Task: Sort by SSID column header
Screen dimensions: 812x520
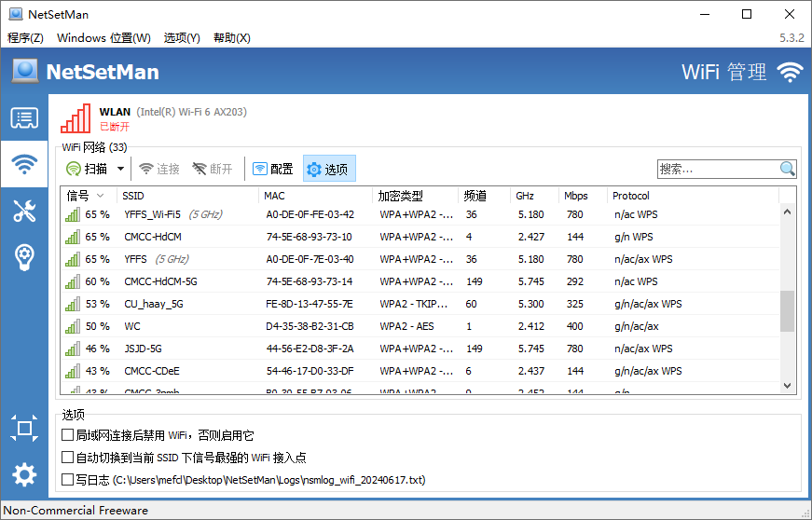Action: (x=187, y=196)
